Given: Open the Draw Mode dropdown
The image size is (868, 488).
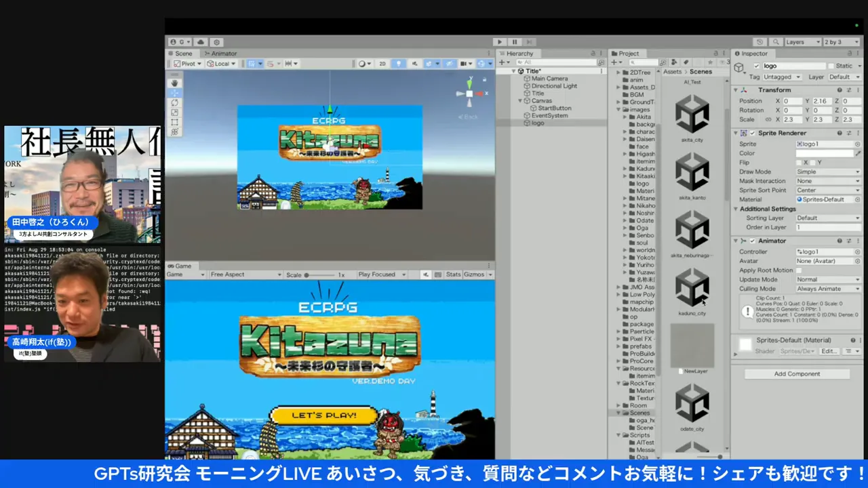Looking at the screenshot, I should [x=827, y=172].
